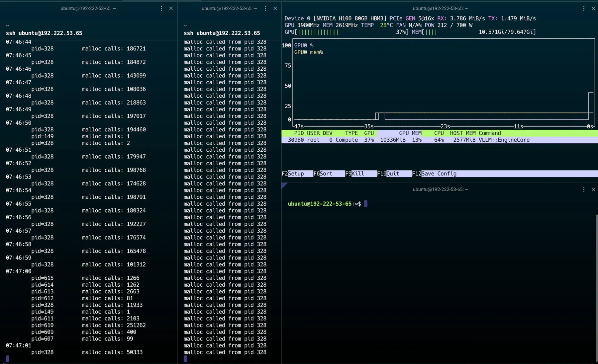Click the CPU column header in nvtop
The height and width of the screenshot is (364, 598).
[439, 133]
